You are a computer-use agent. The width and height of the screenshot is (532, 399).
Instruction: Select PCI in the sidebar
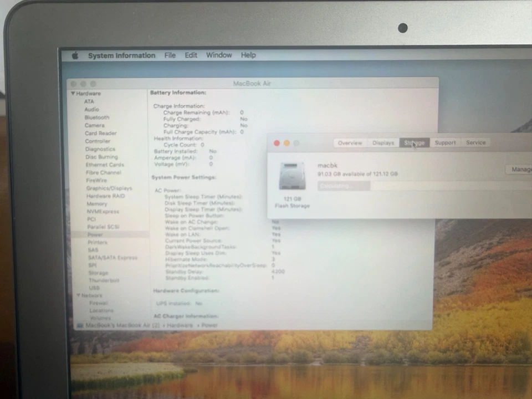click(91, 219)
